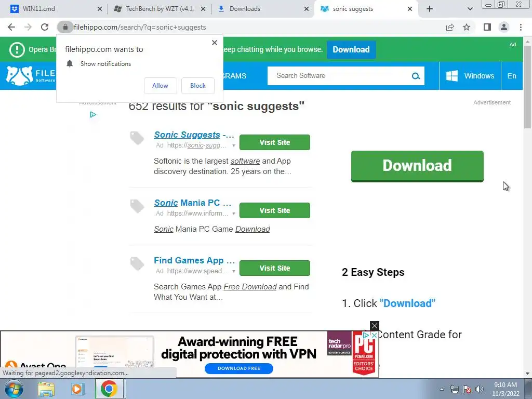The image size is (532, 399).
Task: Open the Sonic Mania PC link
Action: pyautogui.click(x=193, y=203)
